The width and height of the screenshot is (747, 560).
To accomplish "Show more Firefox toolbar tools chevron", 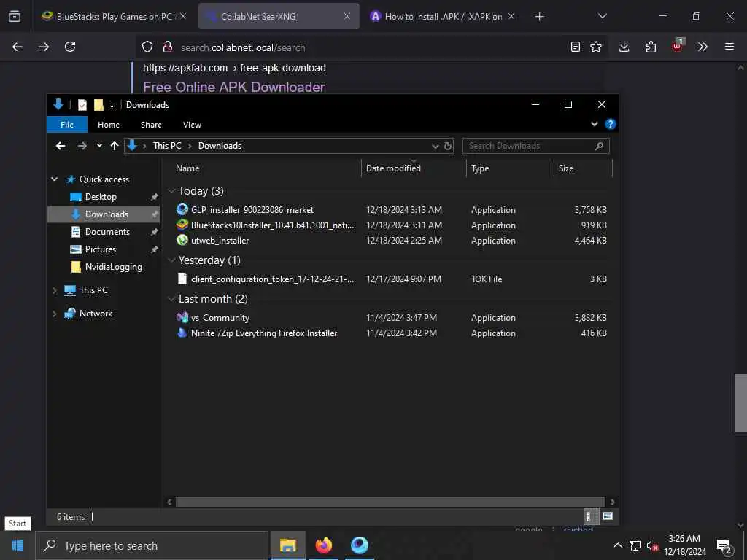I will (x=703, y=47).
